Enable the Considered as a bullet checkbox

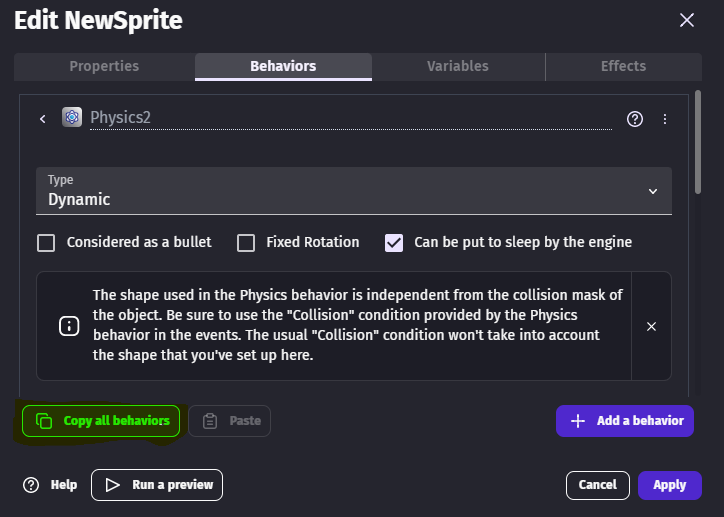[46, 243]
